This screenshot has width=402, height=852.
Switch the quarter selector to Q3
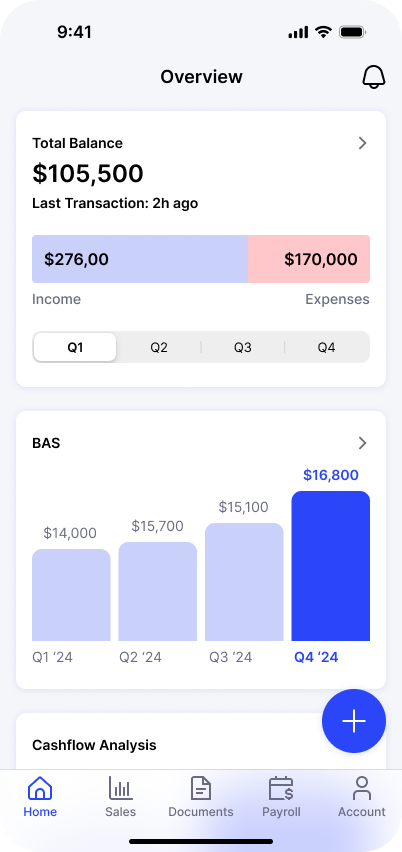pos(242,347)
